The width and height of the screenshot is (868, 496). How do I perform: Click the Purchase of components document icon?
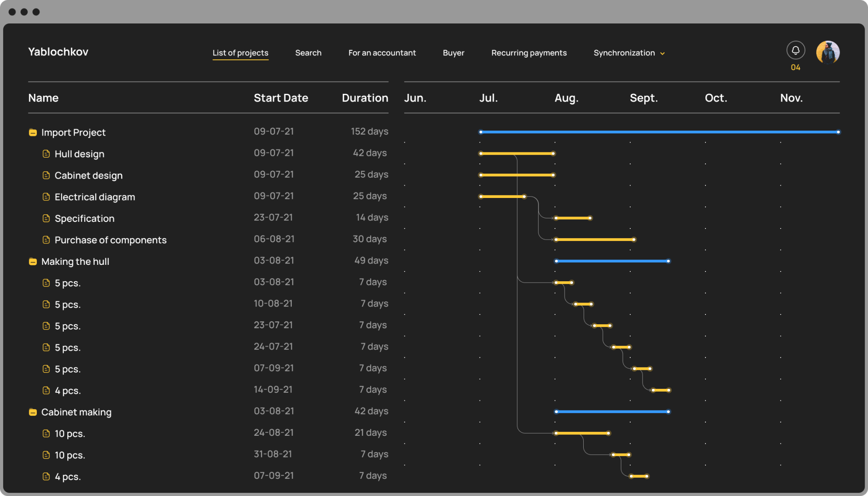[46, 240]
